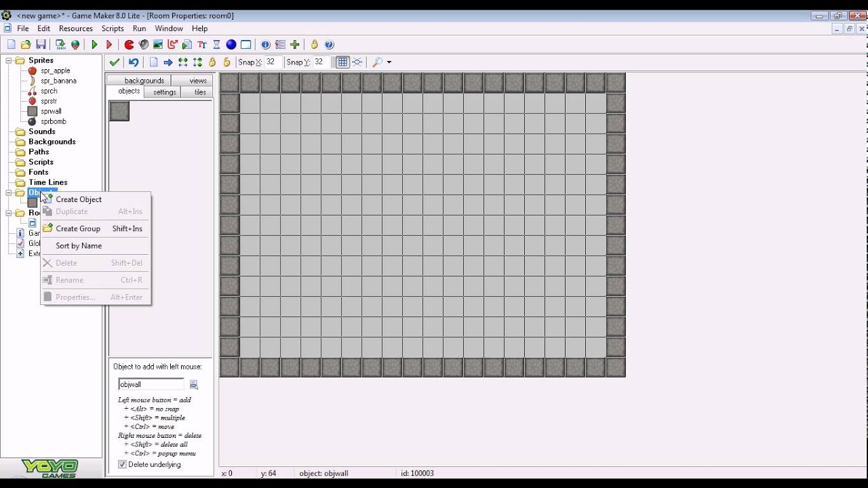Image resolution: width=868 pixels, height=488 pixels.
Task: Click the objwall object name field
Action: click(x=151, y=384)
